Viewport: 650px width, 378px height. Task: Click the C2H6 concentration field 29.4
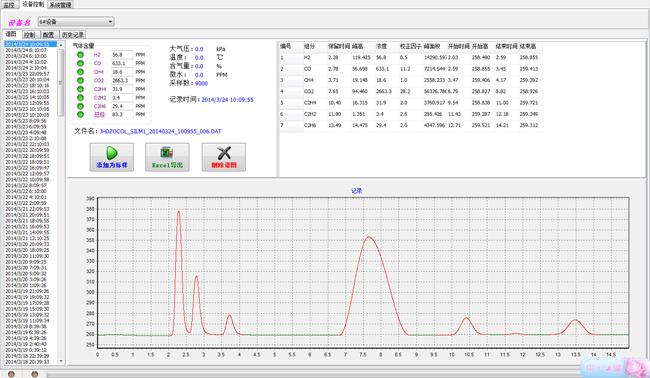[x=122, y=106]
